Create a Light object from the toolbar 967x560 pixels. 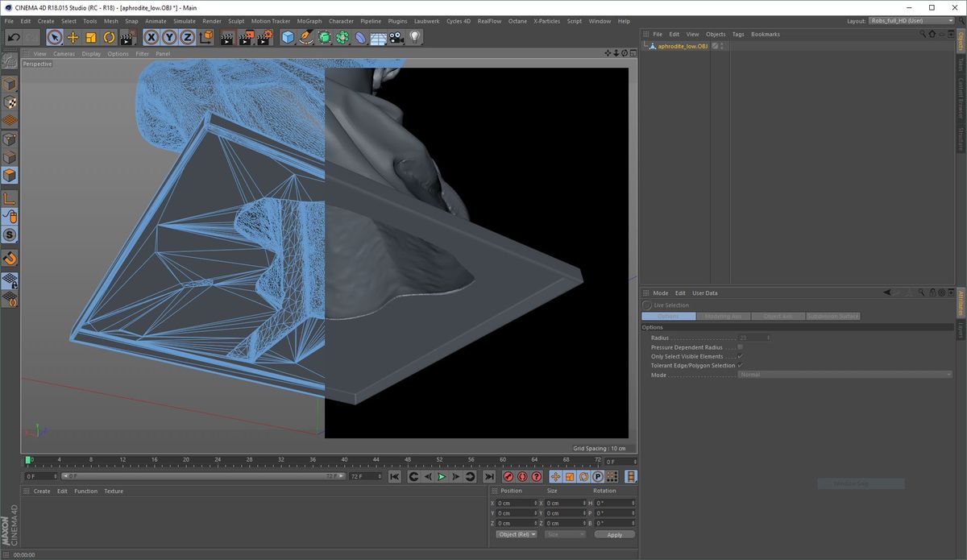(414, 37)
